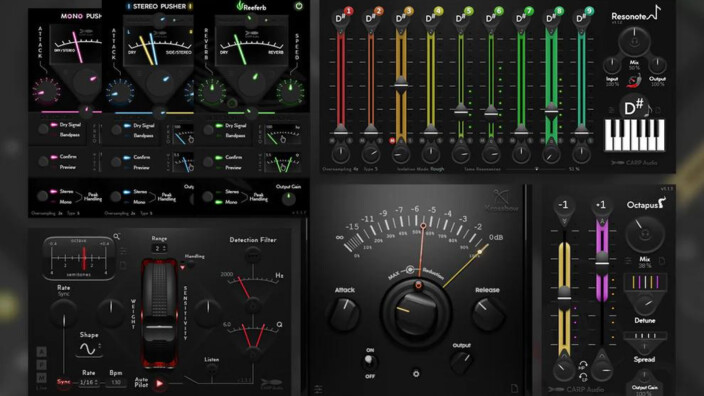Toggle Confirm/Preview switch in Mono Pusher
Image resolution: width=704 pixels, height=396 pixels.
coord(44,161)
